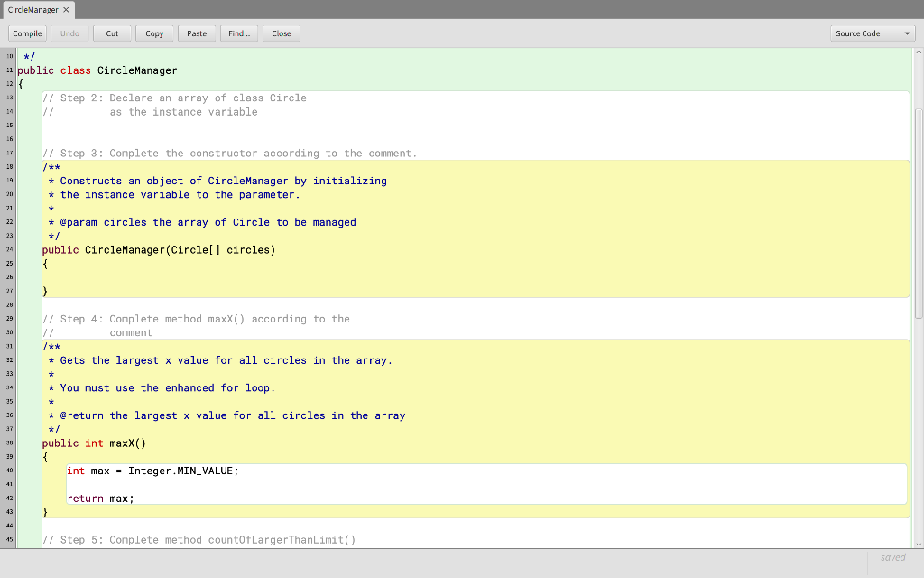
Task: Cut the selected code
Action: click(112, 33)
